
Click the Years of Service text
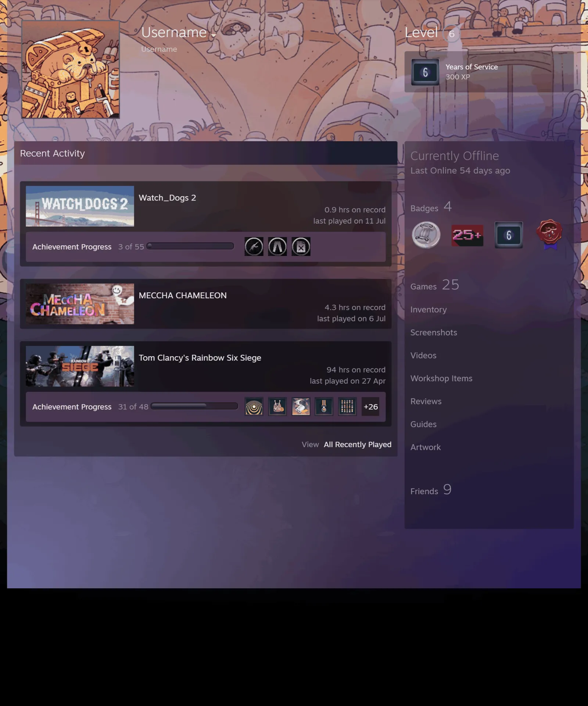pyautogui.click(x=472, y=67)
